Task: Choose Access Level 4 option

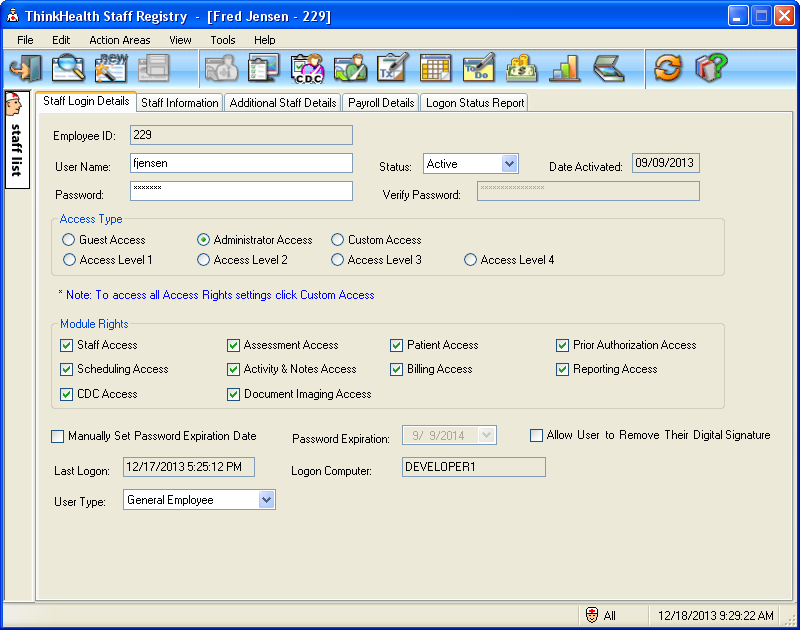Action: coord(470,260)
